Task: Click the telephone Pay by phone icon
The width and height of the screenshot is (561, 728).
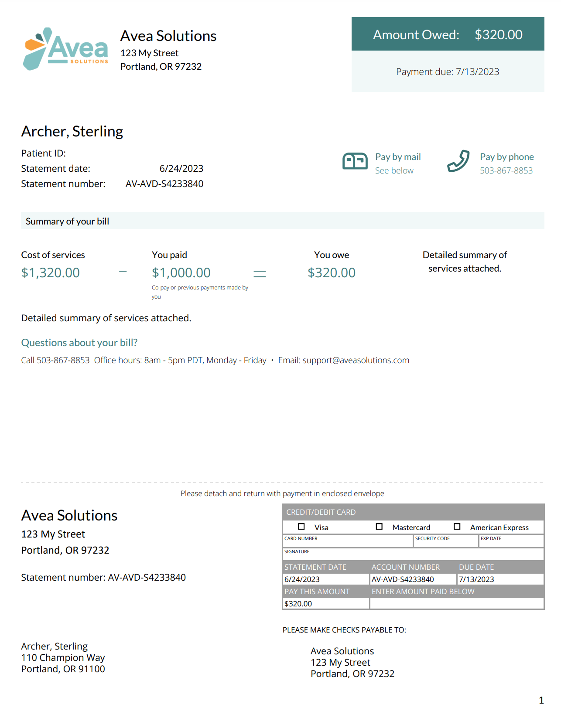Action: click(458, 161)
